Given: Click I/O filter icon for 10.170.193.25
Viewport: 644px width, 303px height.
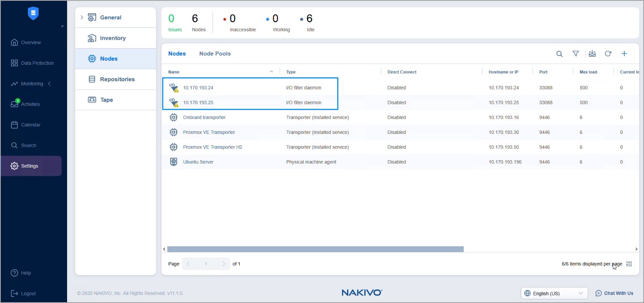Looking at the screenshot, I should point(174,103).
